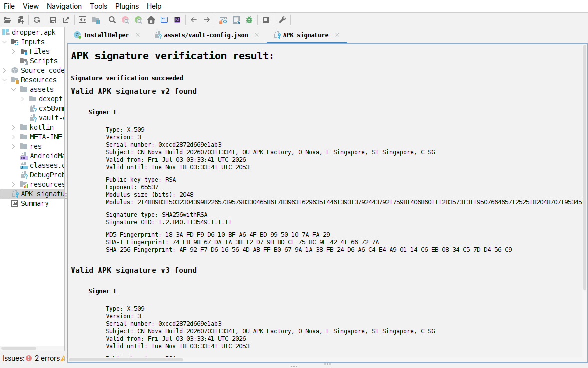Expand the res folder node
588x368 pixels.
coord(14,146)
